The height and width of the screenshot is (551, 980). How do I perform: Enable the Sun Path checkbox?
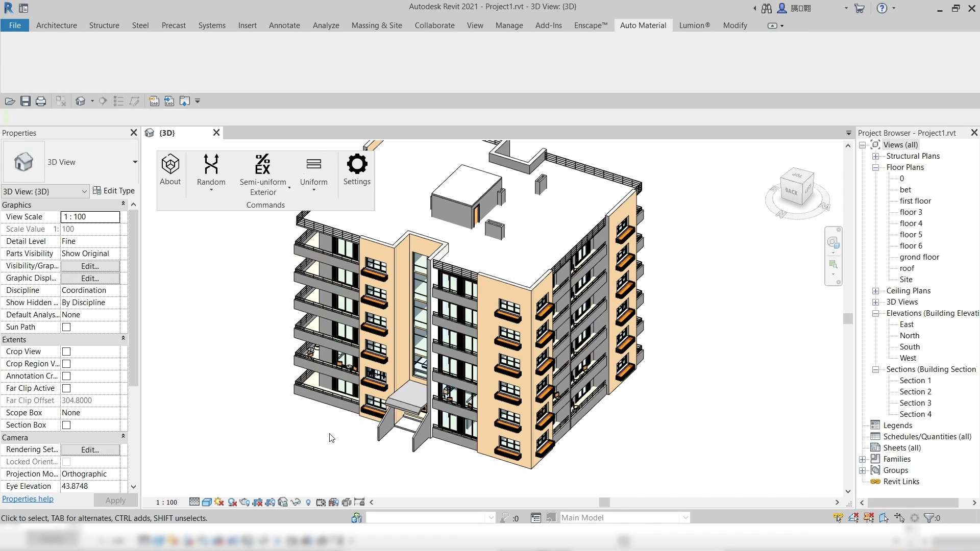coord(66,327)
